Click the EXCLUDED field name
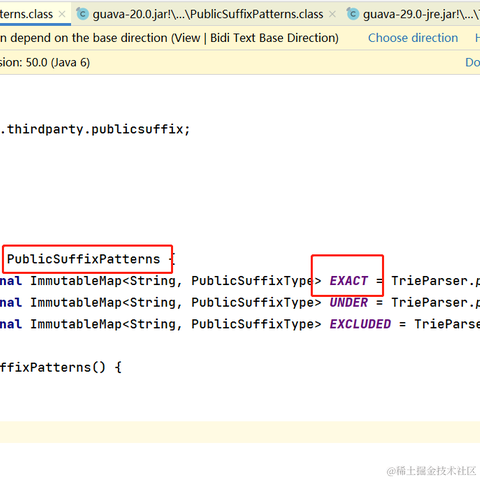The width and height of the screenshot is (480, 480). (360, 324)
